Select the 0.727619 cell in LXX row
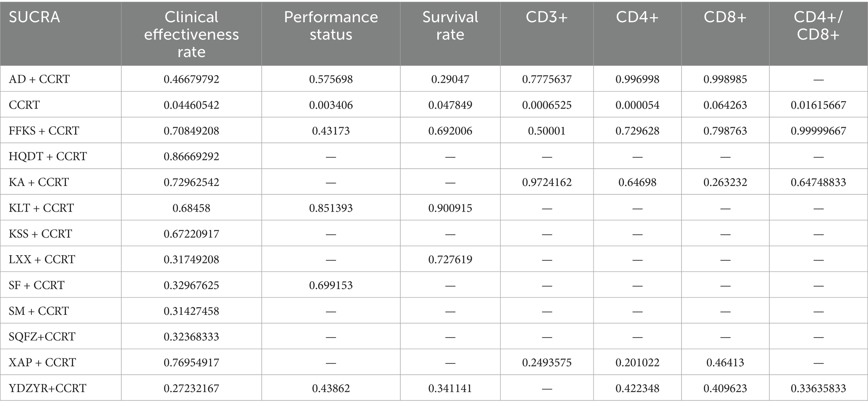868x408 pixels. pyautogui.click(x=450, y=259)
